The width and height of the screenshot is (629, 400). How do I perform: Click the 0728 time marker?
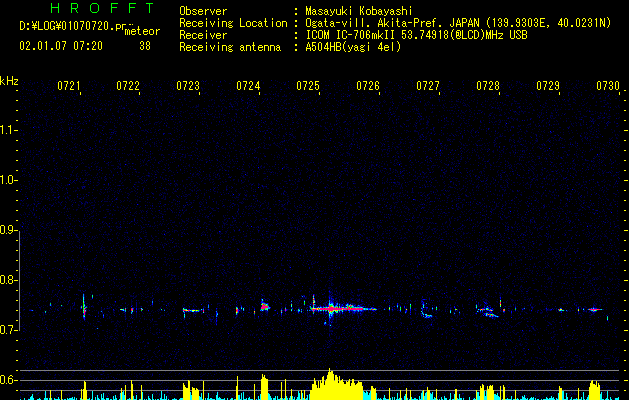click(488, 86)
